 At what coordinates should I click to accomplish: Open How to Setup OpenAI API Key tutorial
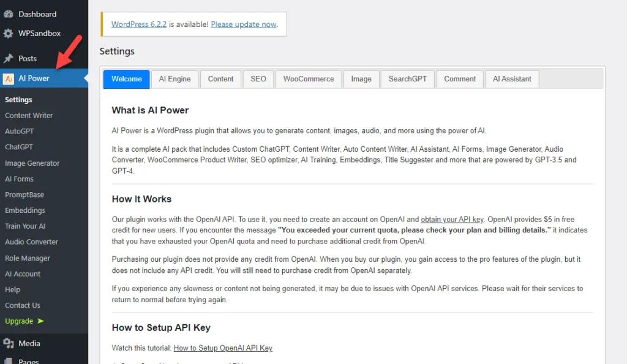(x=223, y=348)
